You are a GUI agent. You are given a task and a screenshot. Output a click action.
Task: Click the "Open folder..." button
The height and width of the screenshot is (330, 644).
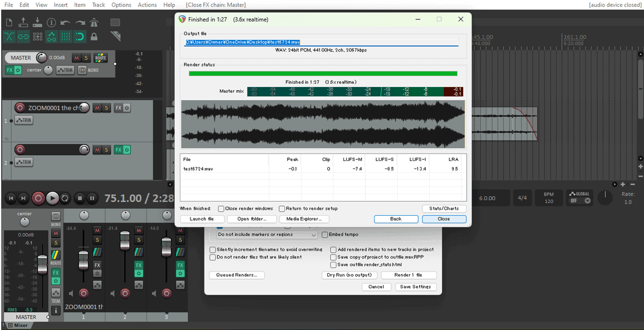pyautogui.click(x=252, y=219)
